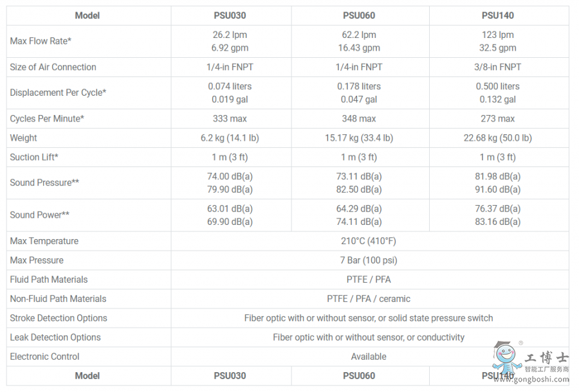
Task: Select the Cycles Per Minute label
Action: (x=47, y=119)
